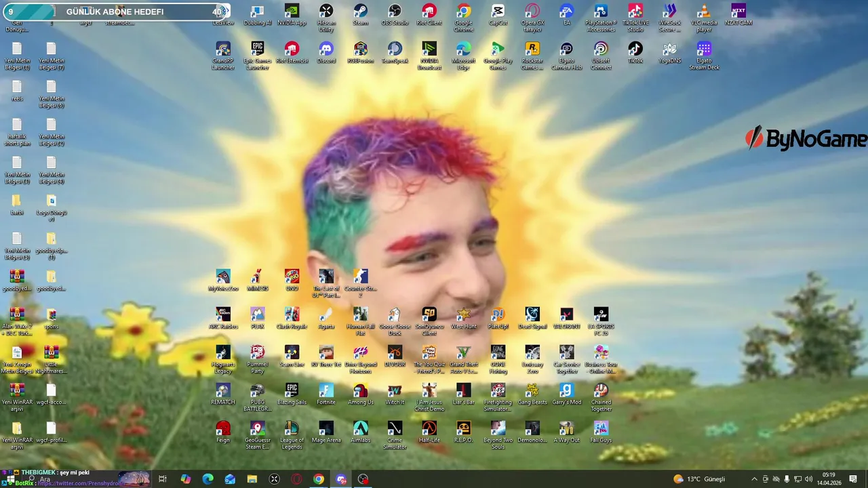This screenshot has width=868, height=488.
Task: Launch the VALORANT desktop shortcut
Action: pos(566,319)
